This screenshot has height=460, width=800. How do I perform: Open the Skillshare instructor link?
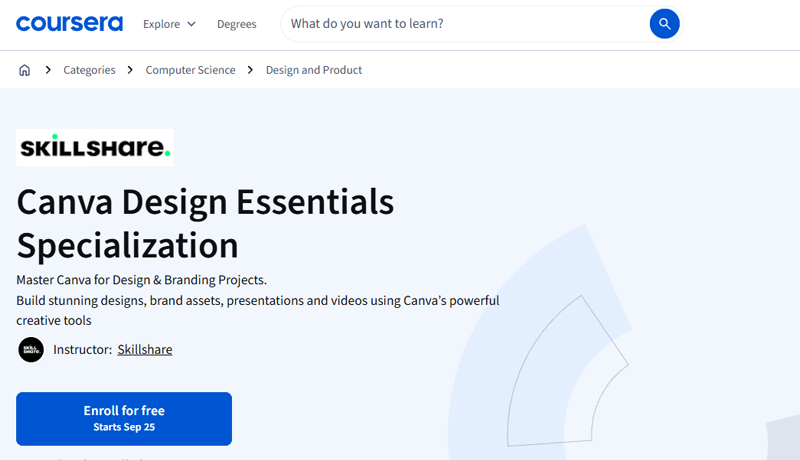[x=145, y=349]
